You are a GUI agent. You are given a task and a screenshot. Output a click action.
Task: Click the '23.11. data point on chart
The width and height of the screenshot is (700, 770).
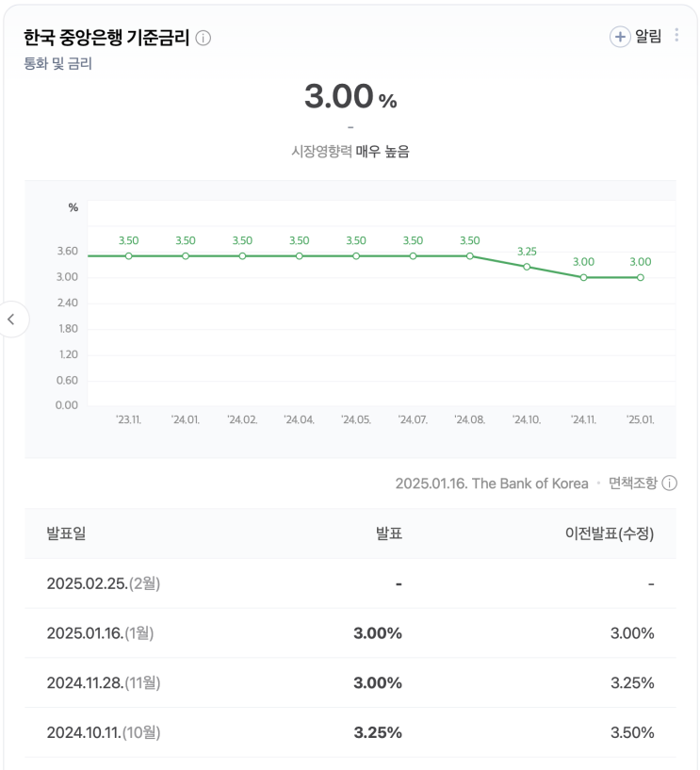click(x=129, y=255)
